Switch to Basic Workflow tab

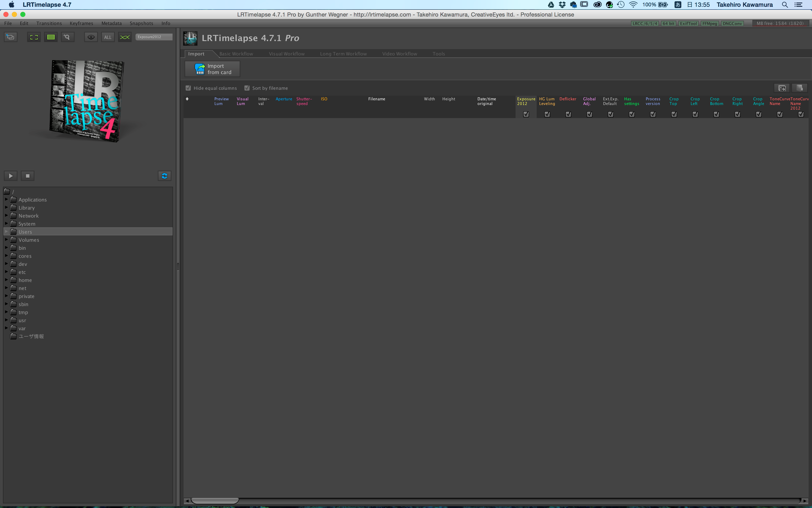pos(236,54)
